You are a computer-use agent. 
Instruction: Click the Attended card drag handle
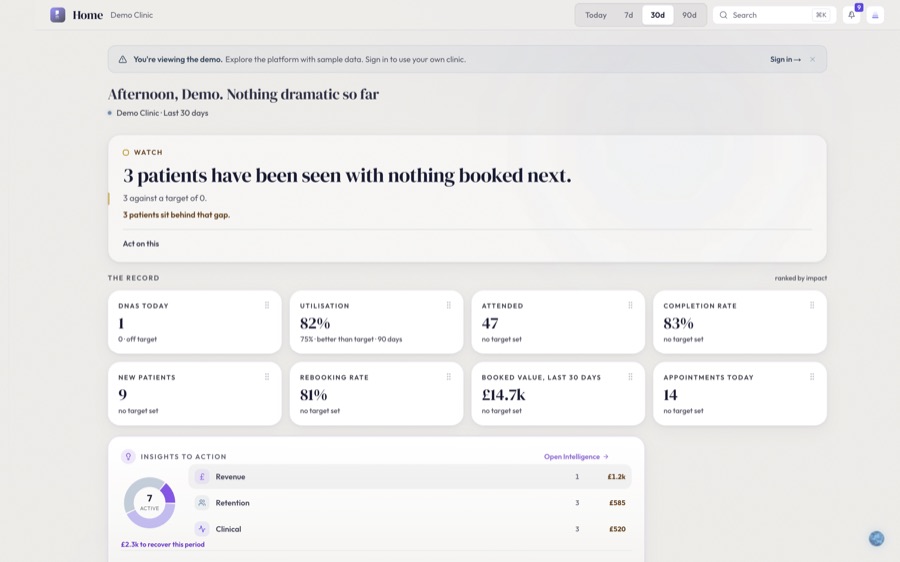tap(630, 305)
